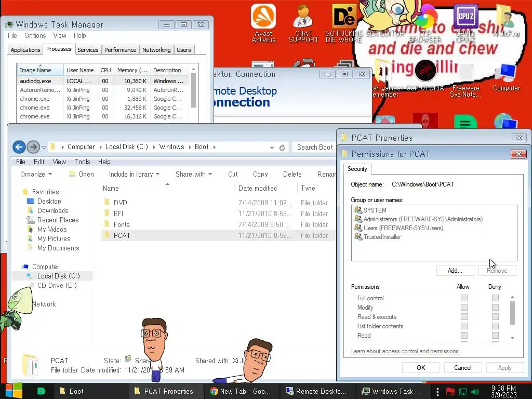Image resolution: width=532 pixels, height=399 pixels.
Task: Click OK in Permissions for PCAT
Action: pyautogui.click(x=421, y=367)
